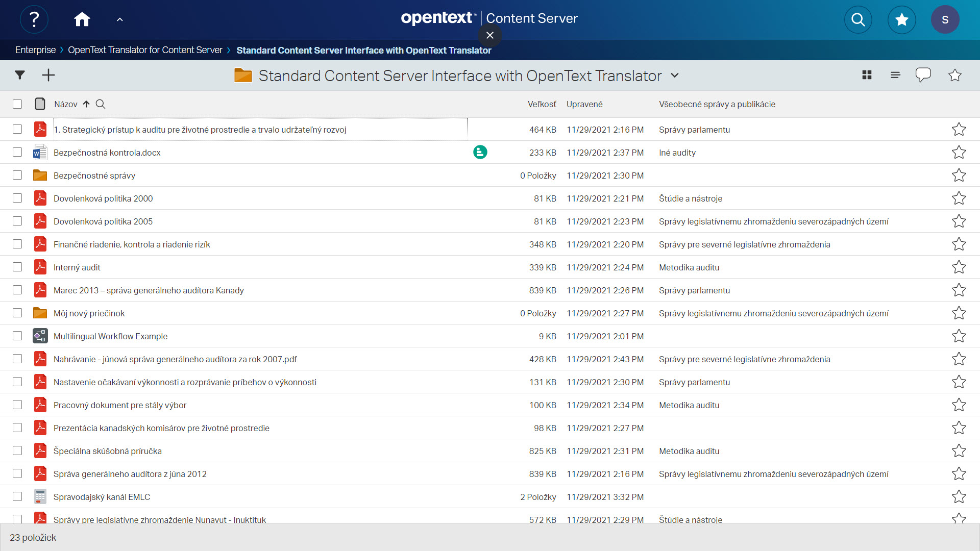980x551 pixels.
Task: Navigate to Enterprise breadcrumb
Action: 35,50
